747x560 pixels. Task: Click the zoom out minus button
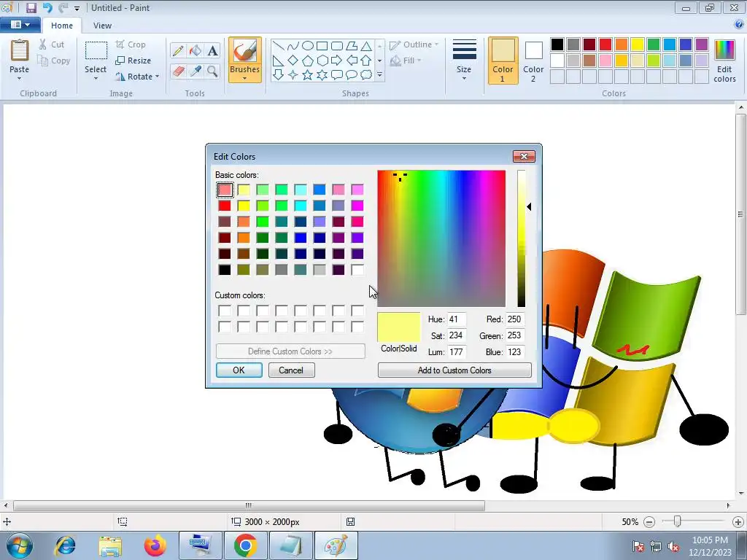coord(649,522)
